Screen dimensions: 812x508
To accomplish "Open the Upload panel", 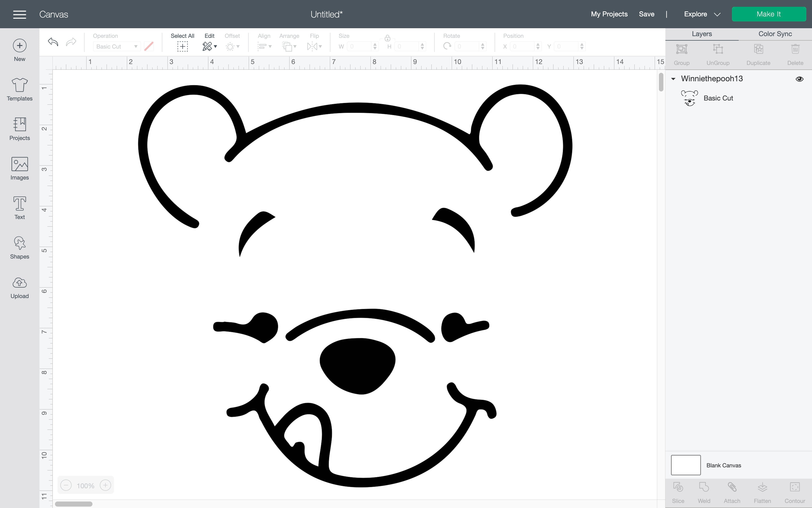I will pyautogui.click(x=19, y=288).
